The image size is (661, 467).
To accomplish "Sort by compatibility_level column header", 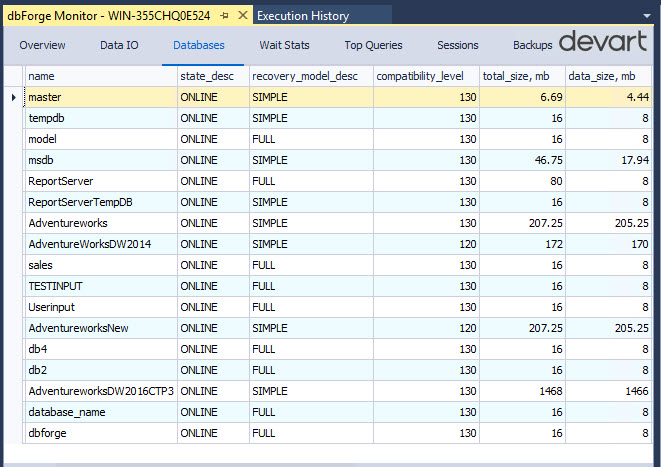I will tap(426, 76).
